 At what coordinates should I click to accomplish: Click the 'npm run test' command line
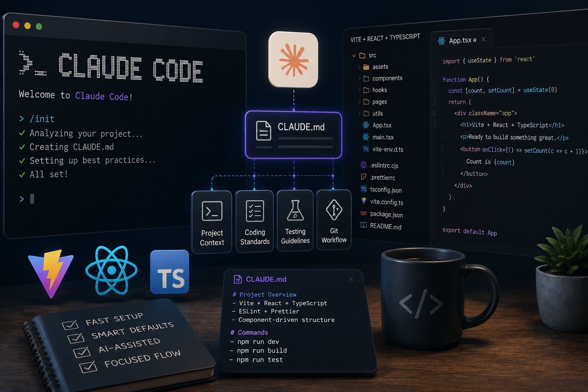(256, 360)
